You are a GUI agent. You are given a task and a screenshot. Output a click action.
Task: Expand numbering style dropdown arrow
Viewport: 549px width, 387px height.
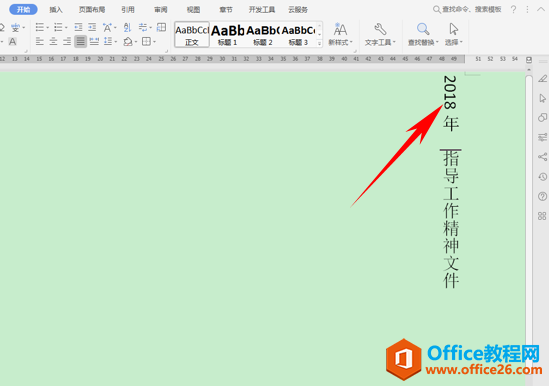click(x=66, y=28)
